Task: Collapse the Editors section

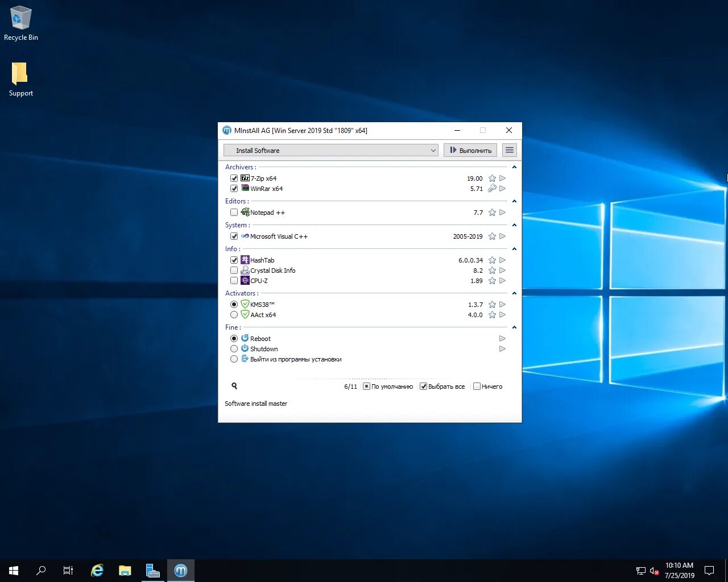Action: tap(514, 201)
